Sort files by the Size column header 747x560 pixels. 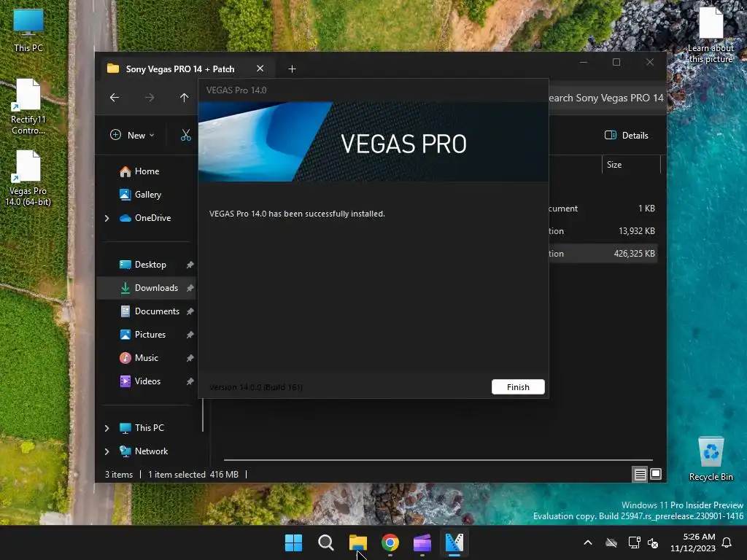[x=631, y=165]
